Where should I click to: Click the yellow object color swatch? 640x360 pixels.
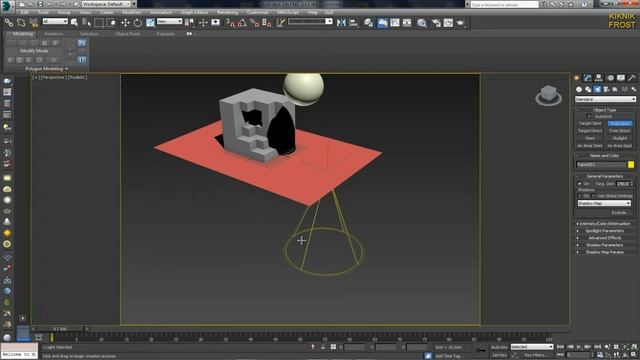(x=631, y=165)
